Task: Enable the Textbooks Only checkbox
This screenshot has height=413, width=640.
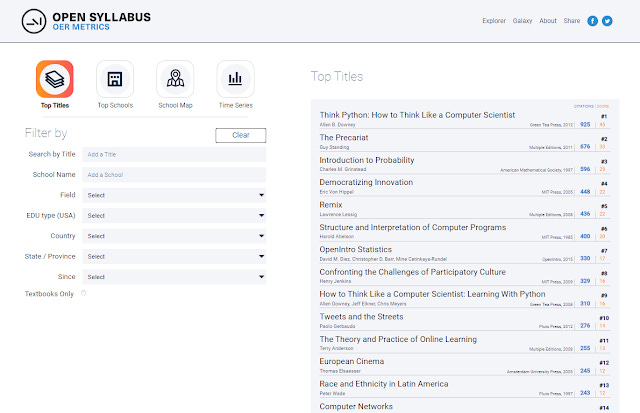Action: (84, 293)
